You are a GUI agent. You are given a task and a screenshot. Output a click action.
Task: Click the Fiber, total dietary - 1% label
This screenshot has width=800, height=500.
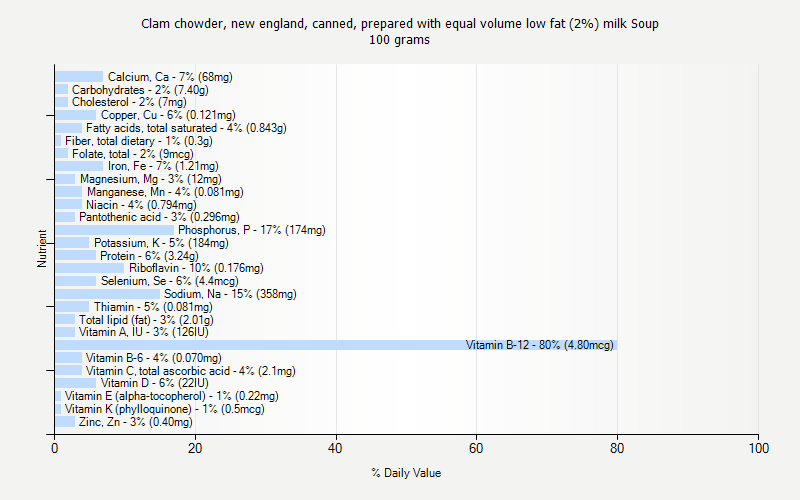pyautogui.click(x=139, y=141)
